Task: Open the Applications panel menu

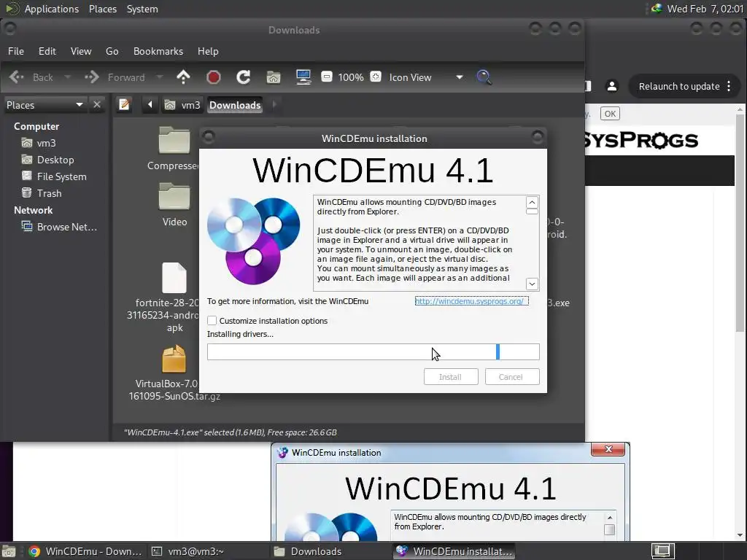Action: [x=52, y=9]
